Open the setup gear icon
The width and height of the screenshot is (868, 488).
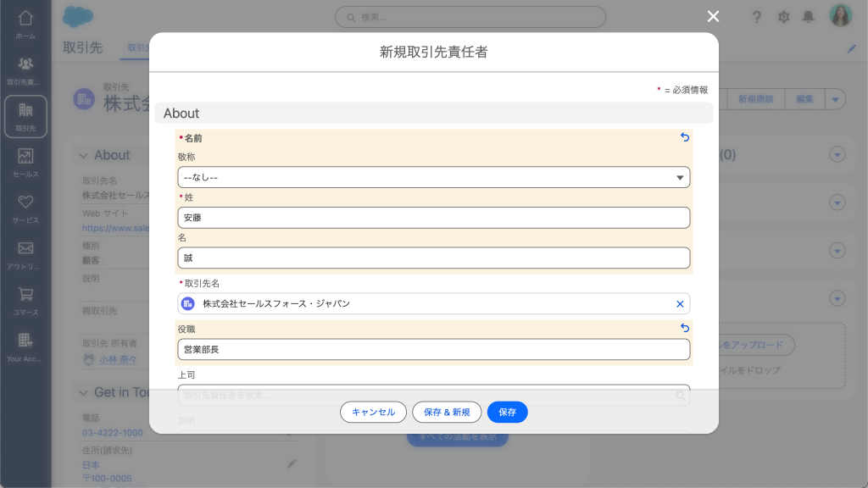(783, 17)
